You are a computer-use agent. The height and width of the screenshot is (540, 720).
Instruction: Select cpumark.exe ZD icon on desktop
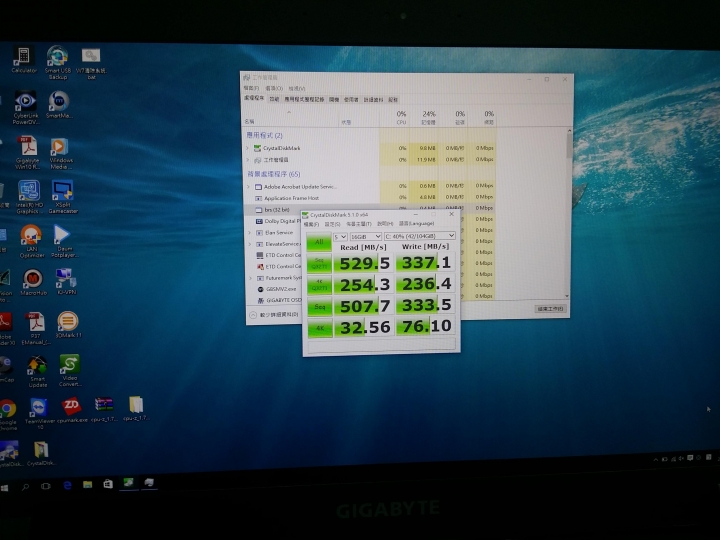(x=72, y=410)
